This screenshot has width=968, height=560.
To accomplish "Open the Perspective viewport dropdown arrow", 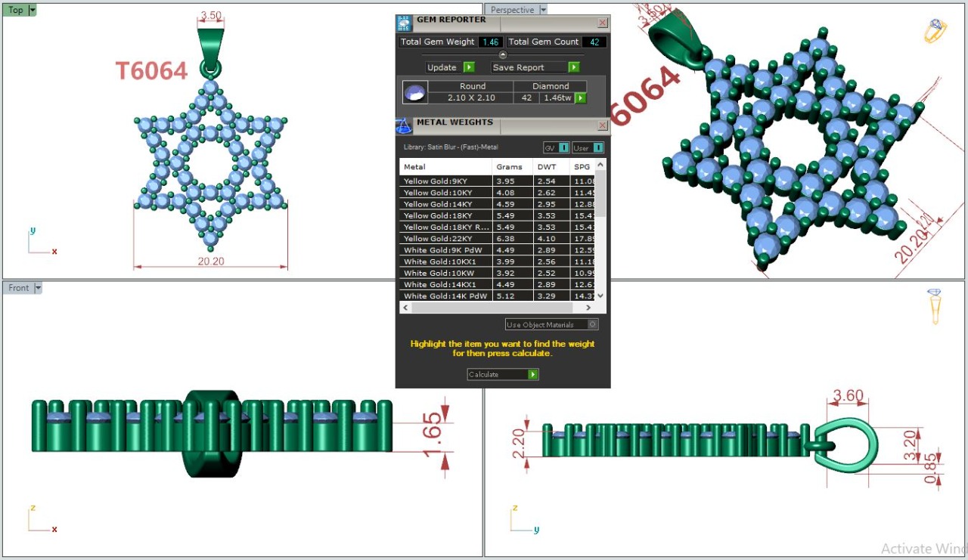I will click(542, 10).
